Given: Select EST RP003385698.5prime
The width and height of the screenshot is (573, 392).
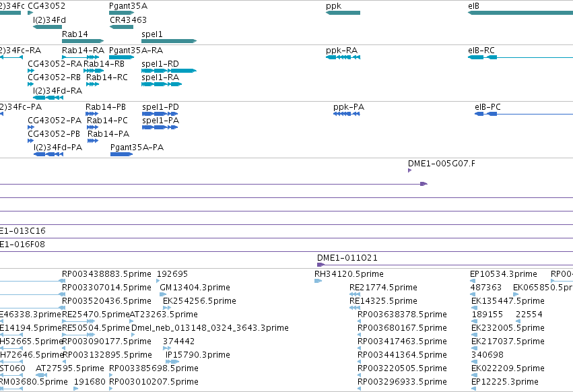Looking at the screenshot, I should pos(111,376).
